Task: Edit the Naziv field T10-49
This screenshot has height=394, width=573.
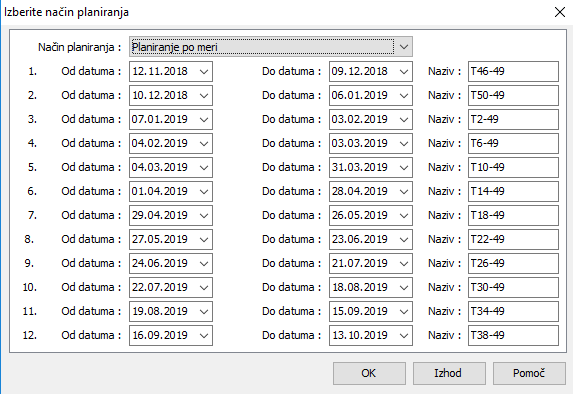Action: pyautogui.click(x=513, y=167)
